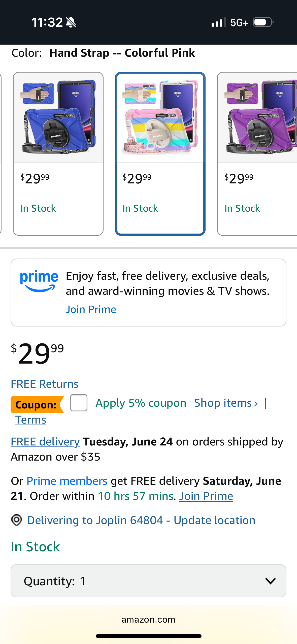Open the Quantity dropdown

148,581
